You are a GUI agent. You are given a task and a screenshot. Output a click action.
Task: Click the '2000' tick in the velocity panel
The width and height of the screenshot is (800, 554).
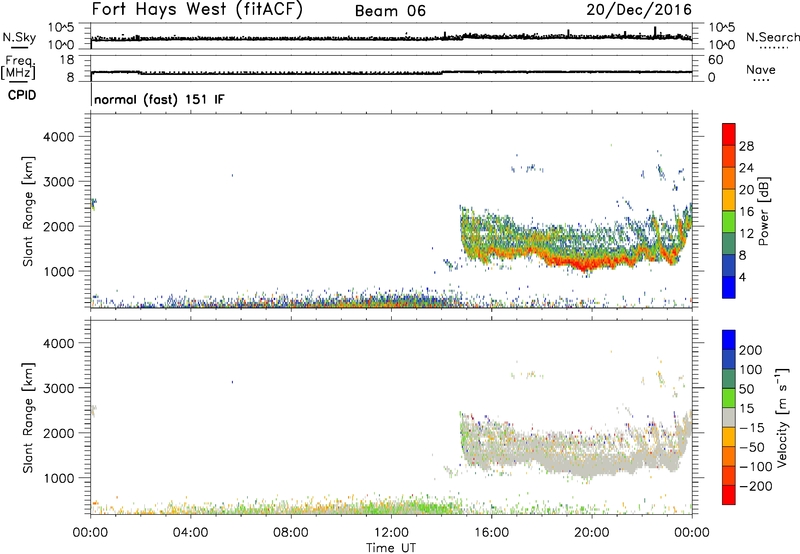pyautogui.click(x=59, y=433)
